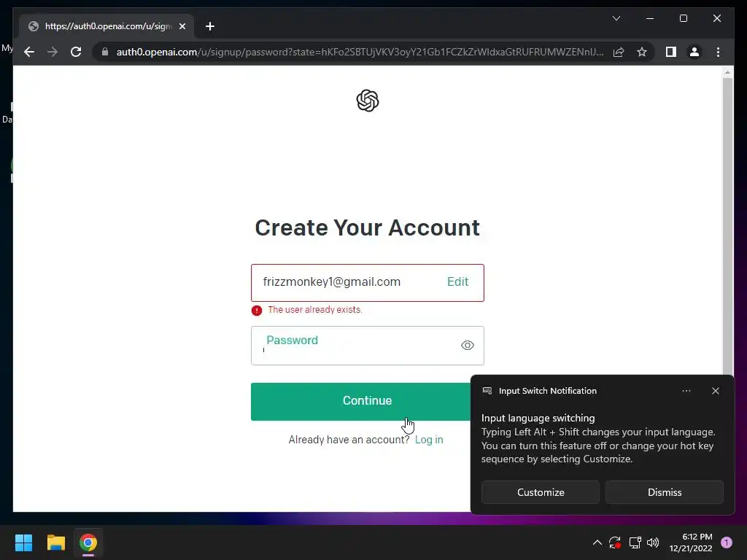Viewport: 747px width, 560px height.
Task: Close the Input Switch Notification
Action: pyautogui.click(x=715, y=391)
